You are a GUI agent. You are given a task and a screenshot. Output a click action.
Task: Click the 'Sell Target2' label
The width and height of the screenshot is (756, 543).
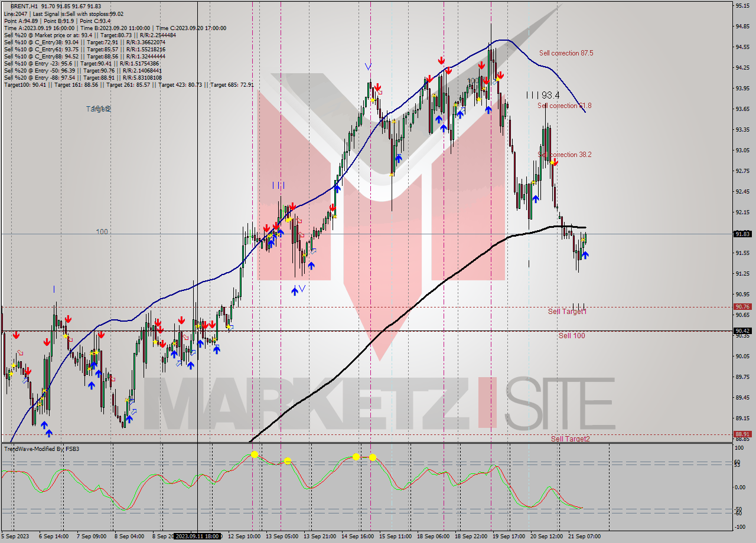point(570,439)
